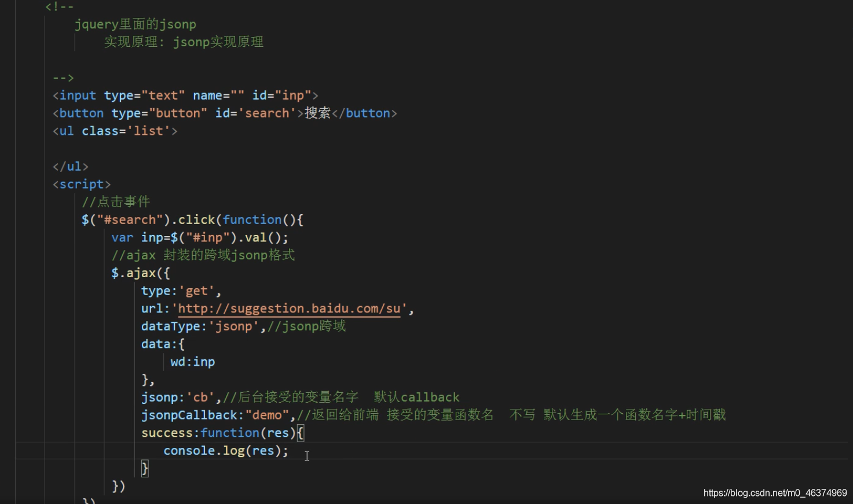Click the comment '//jsonp跨域'
Viewport: 853px width, 504px height.
click(306, 326)
